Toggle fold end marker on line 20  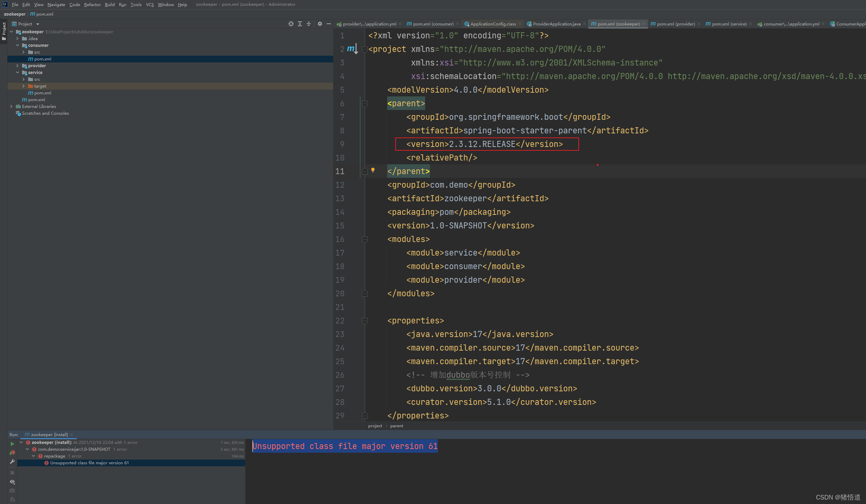365,293
